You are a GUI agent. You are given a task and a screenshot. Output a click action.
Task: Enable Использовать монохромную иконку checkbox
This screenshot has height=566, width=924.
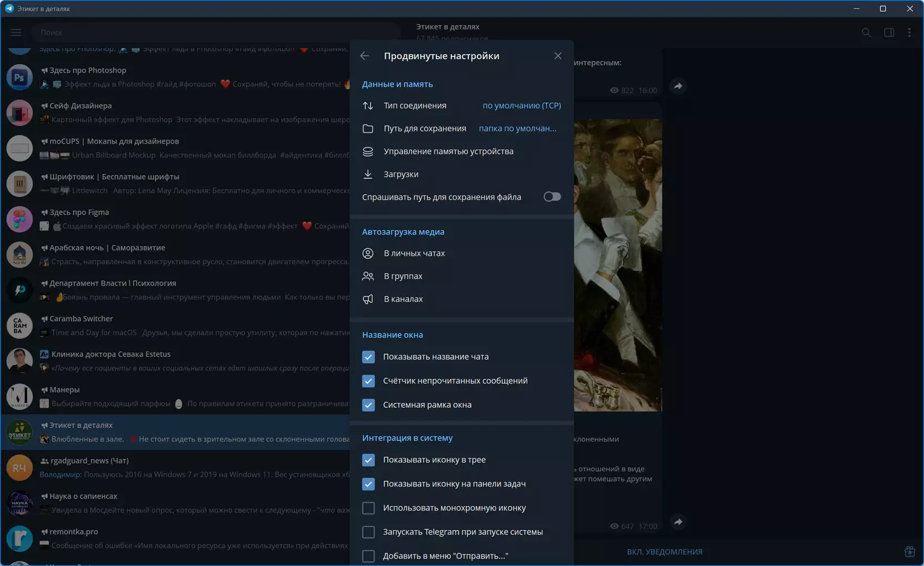point(368,508)
